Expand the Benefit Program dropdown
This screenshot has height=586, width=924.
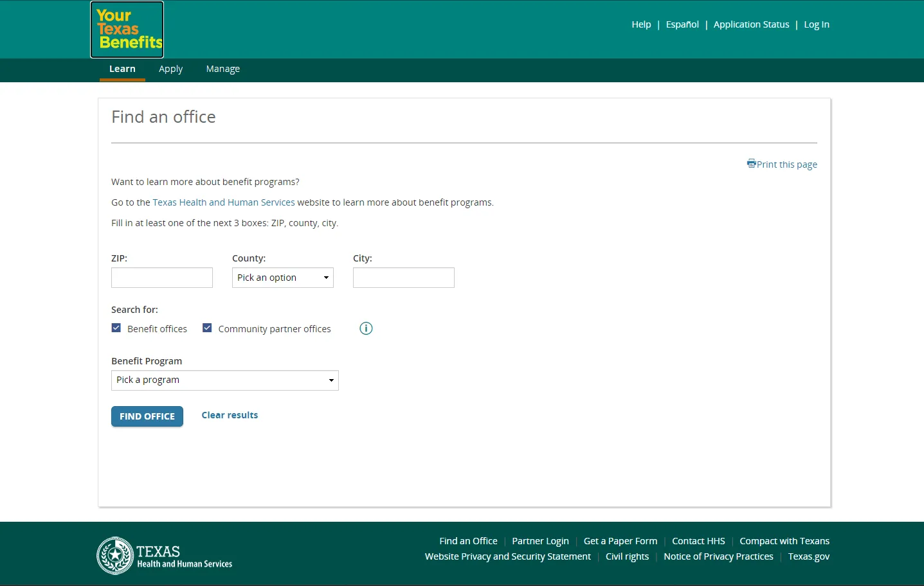pyautogui.click(x=225, y=380)
